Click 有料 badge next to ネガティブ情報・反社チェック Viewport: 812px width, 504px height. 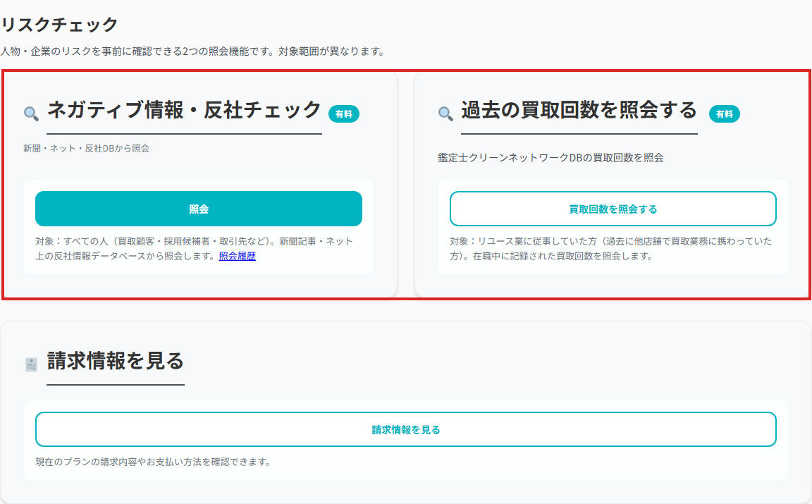click(344, 114)
